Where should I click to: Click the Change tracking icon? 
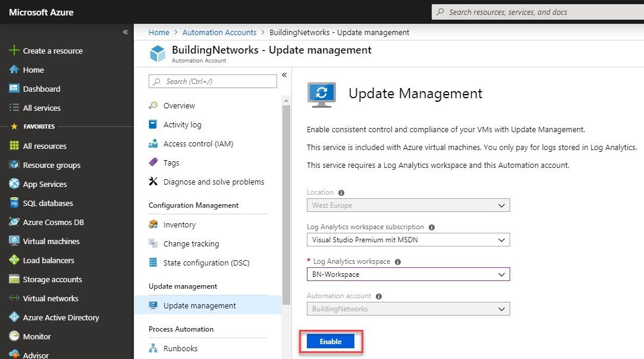tap(153, 243)
